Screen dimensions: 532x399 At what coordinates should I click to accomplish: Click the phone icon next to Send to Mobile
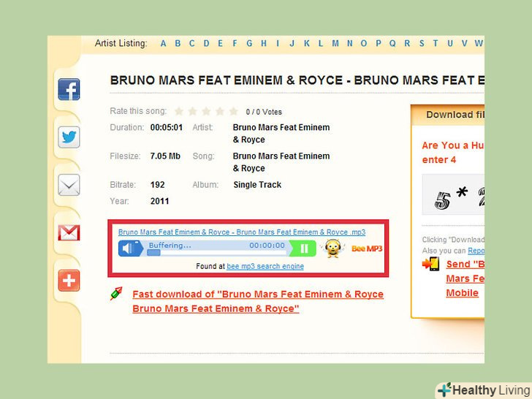pyautogui.click(x=430, y=264)
